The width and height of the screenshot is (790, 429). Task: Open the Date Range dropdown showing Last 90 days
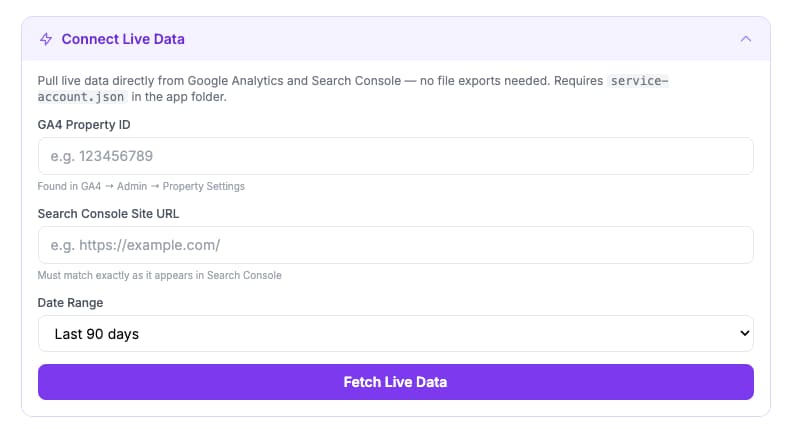(x=396, y=334)
